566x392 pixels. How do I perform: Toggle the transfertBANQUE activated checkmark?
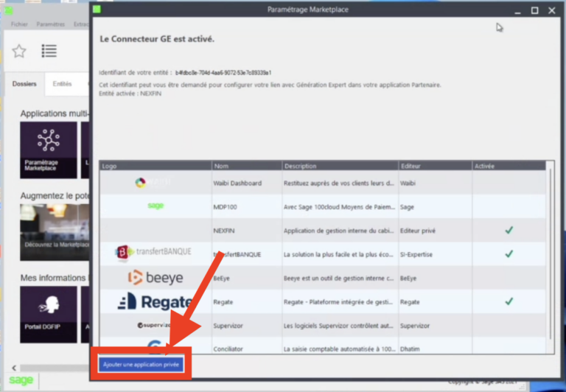[x=509, y=253]
